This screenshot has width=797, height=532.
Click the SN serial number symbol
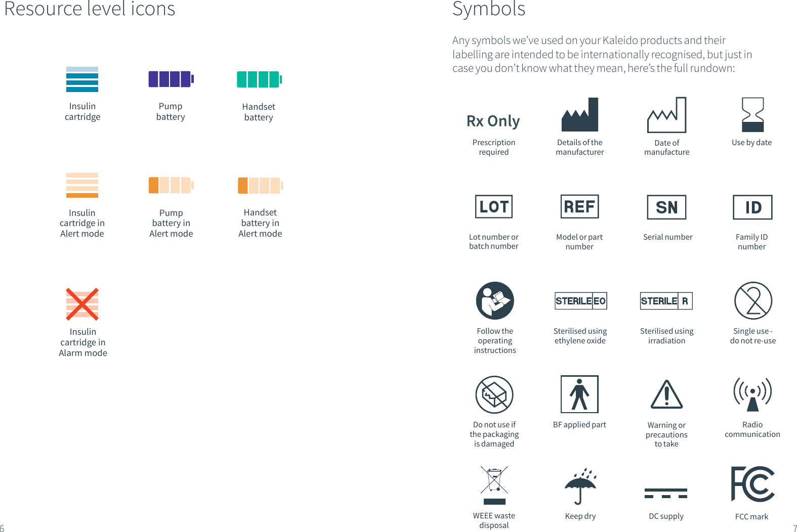point(666,207)
